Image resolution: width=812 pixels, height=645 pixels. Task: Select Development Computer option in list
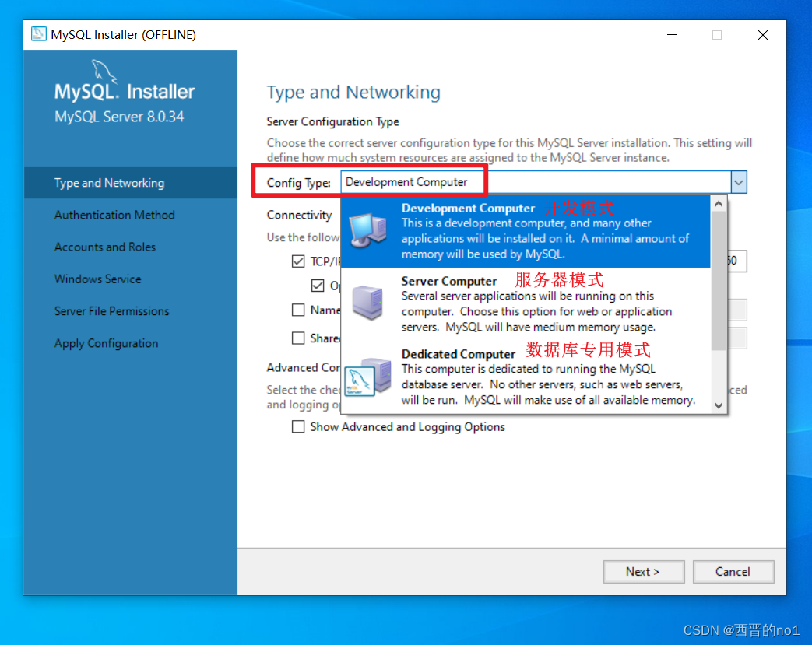pyautogui.click(x=526, y=231)
